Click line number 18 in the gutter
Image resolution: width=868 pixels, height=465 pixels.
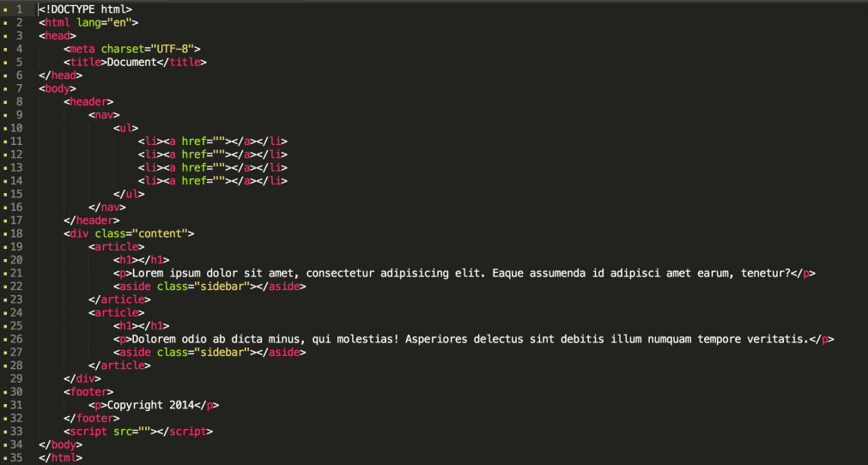[x=16, y=234]
